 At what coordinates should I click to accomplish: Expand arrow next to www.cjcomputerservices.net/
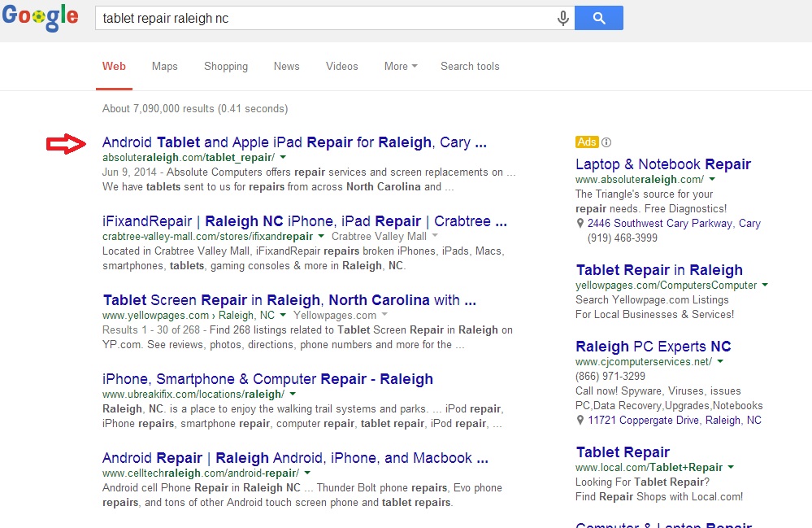pos(720,361)
